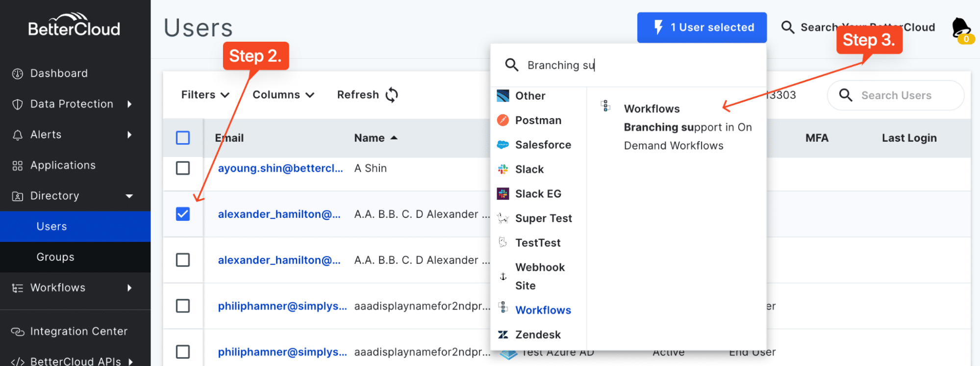
Task: Open the Groups page in sidebar
Action: [x=75, y=257]
